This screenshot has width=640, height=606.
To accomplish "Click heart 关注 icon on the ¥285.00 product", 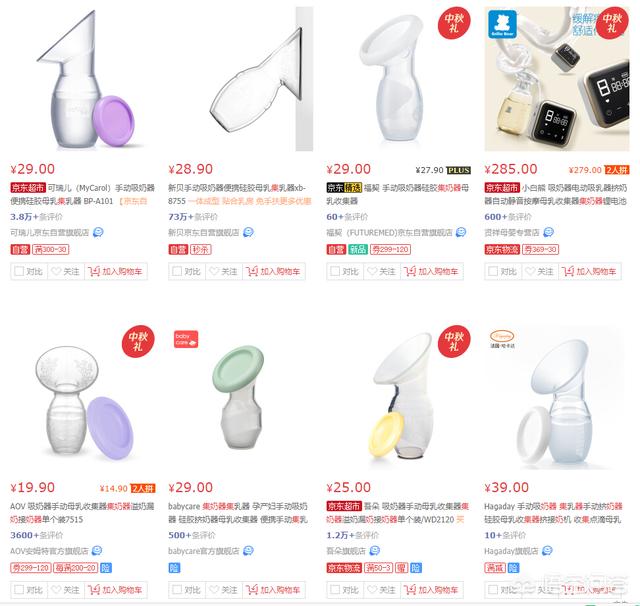I will [x=530, y=271].
